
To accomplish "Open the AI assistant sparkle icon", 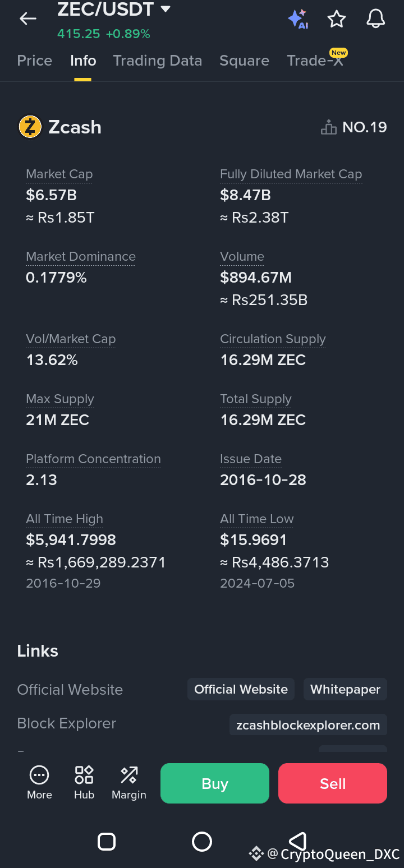I will point(297,19).
